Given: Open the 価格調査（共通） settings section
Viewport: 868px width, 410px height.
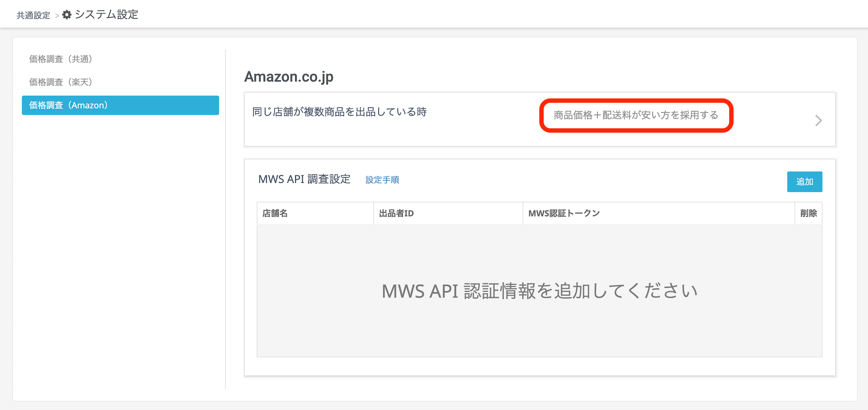Looking at the screenshot, I should 61,59.
